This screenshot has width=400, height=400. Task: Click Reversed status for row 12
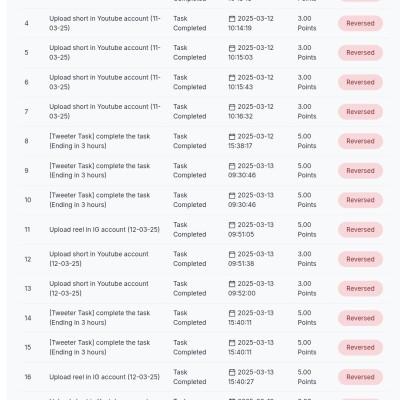coord(360,259)
